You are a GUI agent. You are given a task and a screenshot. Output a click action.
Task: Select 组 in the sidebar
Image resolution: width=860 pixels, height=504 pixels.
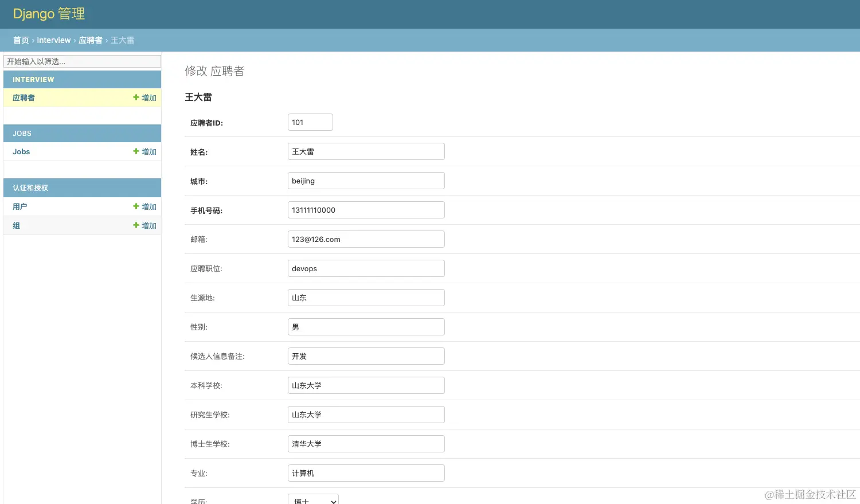(x=16, y=225)
